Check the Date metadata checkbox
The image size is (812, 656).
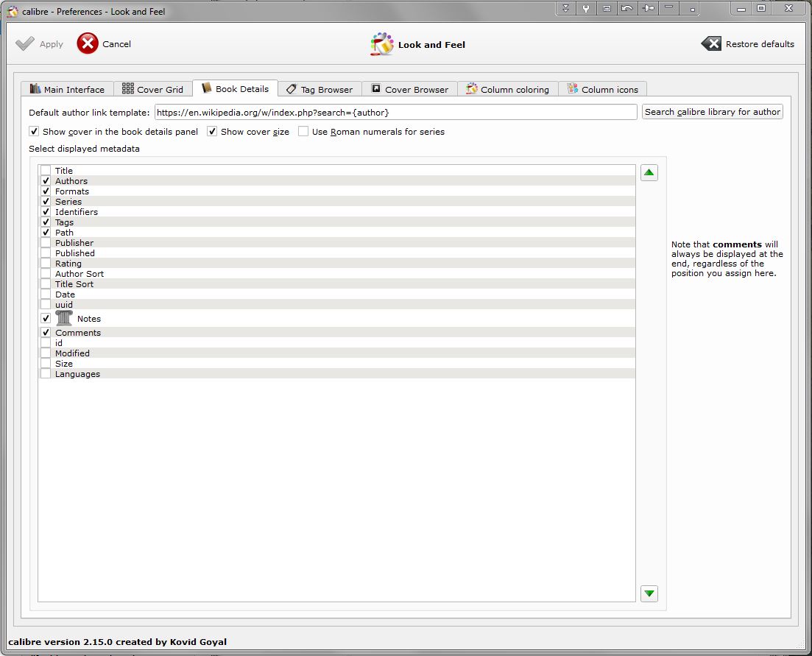pyautogui.click(x=46, y=295)
